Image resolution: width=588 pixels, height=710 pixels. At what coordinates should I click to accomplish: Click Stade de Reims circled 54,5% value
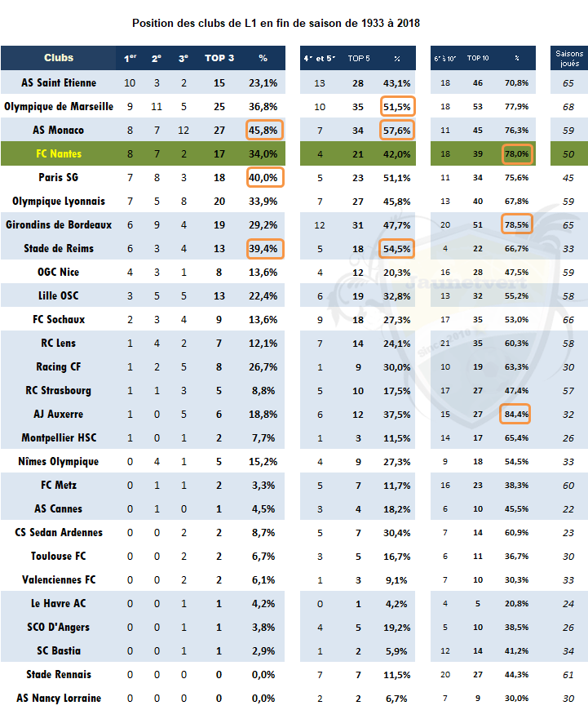396,249
